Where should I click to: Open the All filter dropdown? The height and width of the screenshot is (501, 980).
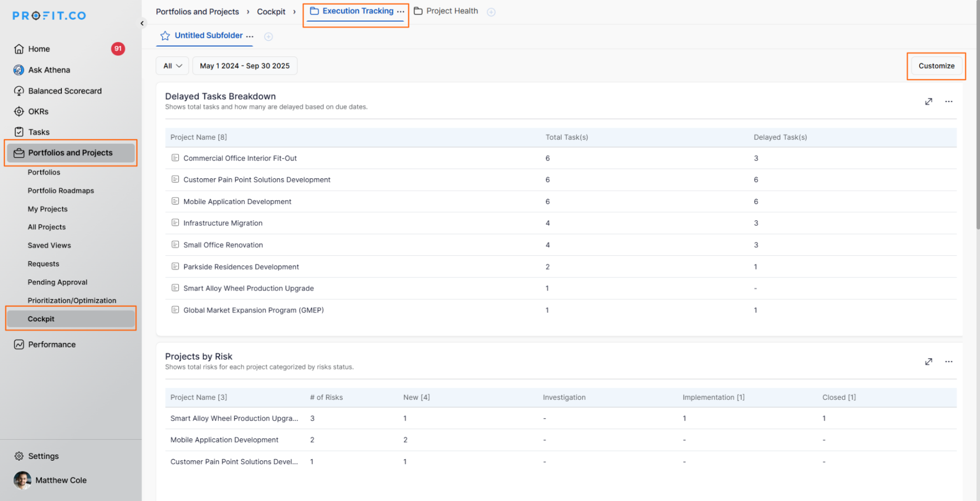tap(172, 66)
